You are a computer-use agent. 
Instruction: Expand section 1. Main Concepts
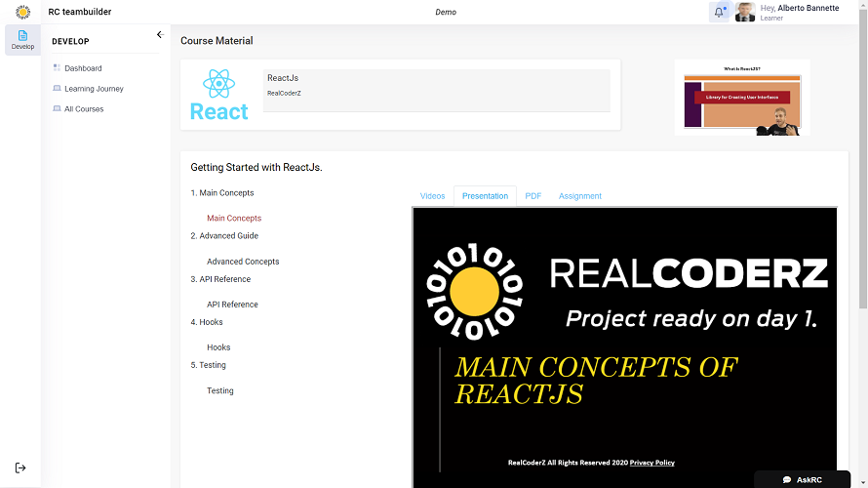222,193
